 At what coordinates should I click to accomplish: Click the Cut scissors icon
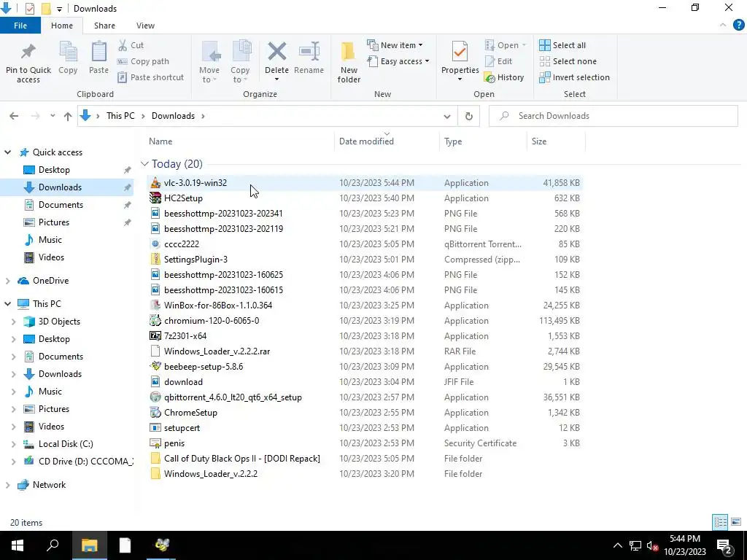[123, 45]
